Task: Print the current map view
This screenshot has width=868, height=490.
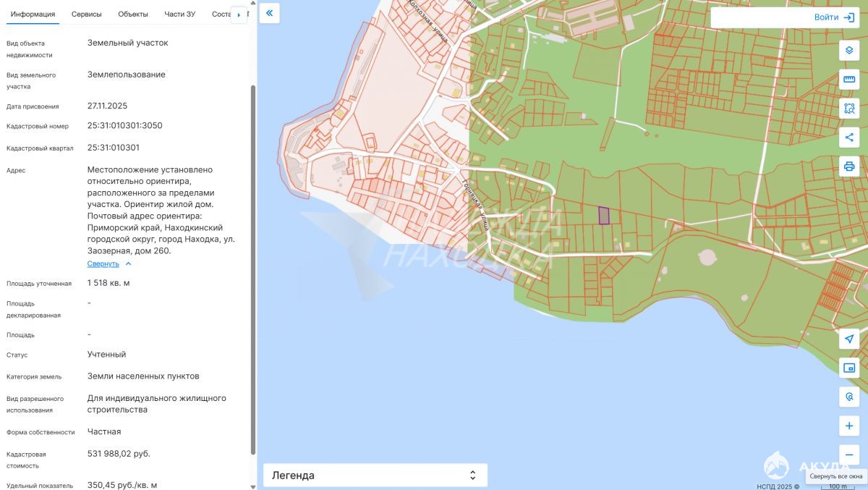Action: (849, 166)
